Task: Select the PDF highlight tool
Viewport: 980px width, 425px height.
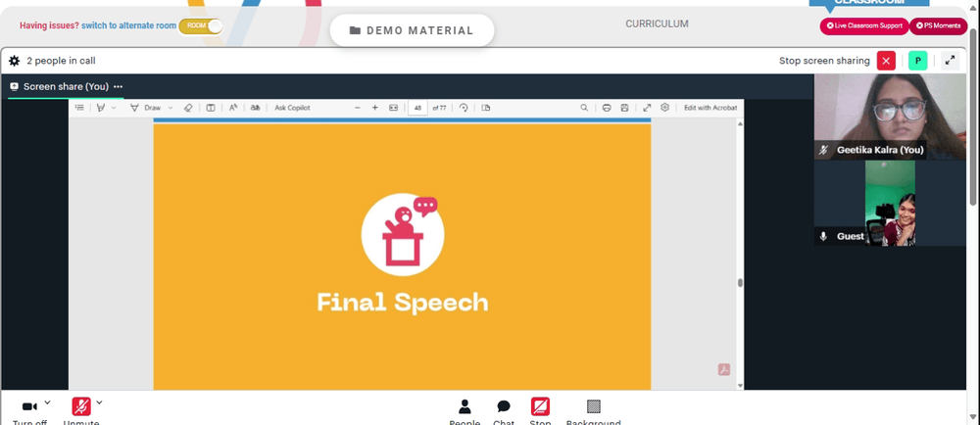Action: (101, 108)
